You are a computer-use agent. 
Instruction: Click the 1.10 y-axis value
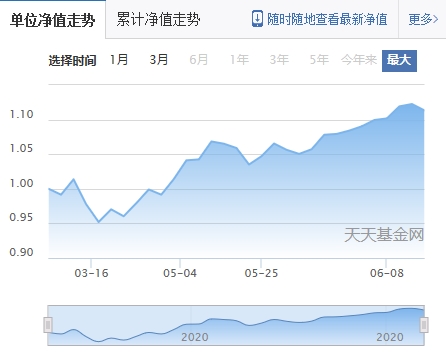click(22, 115)
